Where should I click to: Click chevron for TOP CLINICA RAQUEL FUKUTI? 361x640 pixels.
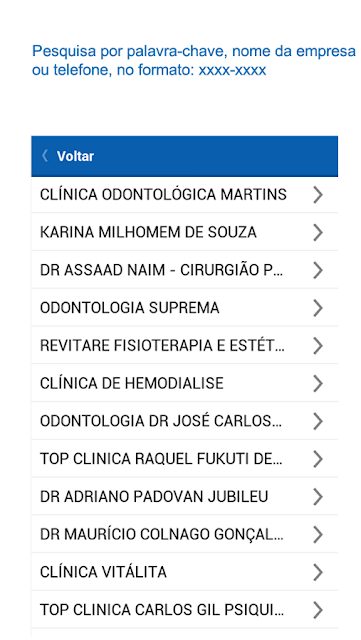coord(318,459)
